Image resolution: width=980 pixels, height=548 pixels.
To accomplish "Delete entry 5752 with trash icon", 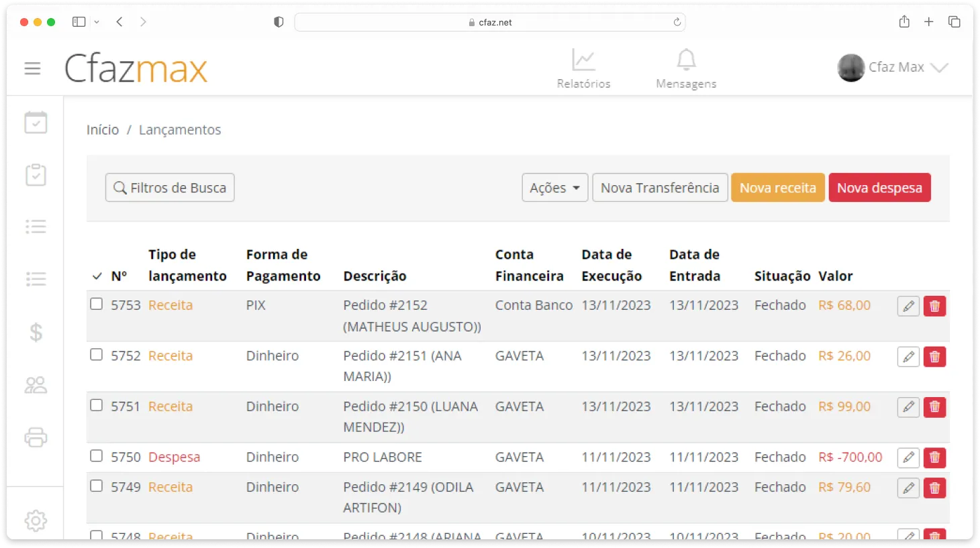I will (934, 357).
